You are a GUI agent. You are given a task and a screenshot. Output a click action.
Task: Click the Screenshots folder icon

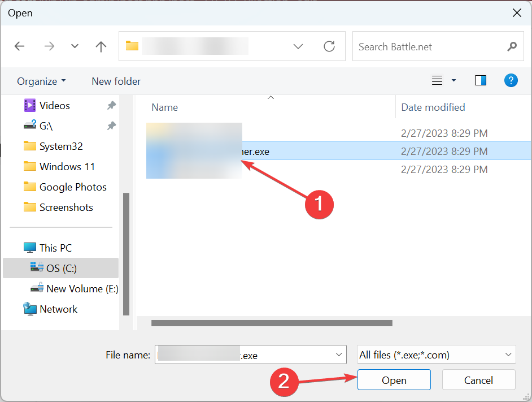[x=30, y=208]
